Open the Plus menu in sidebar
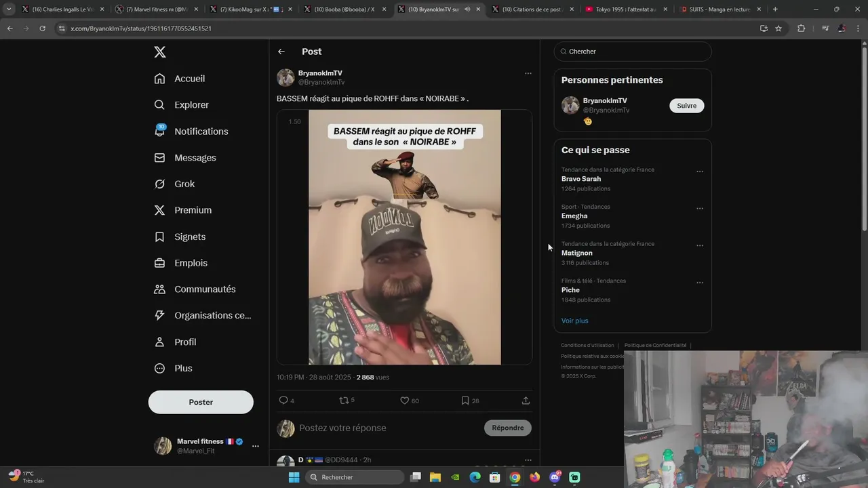868x488 pixels. pos(173,369)
